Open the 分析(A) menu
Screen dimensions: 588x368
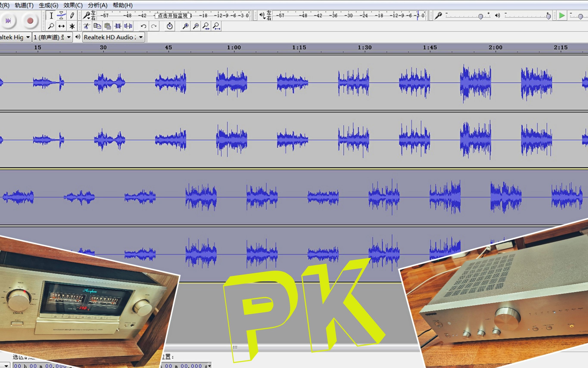coord(97,5)
